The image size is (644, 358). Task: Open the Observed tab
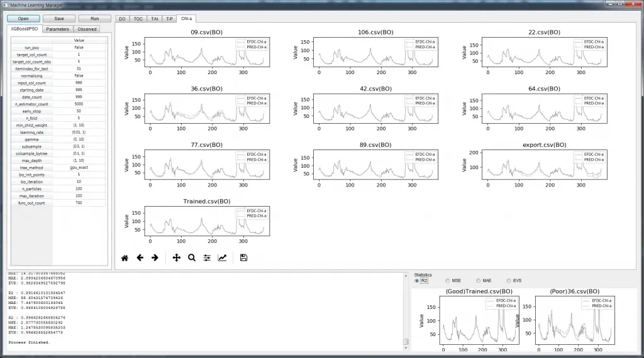point(87,29)
